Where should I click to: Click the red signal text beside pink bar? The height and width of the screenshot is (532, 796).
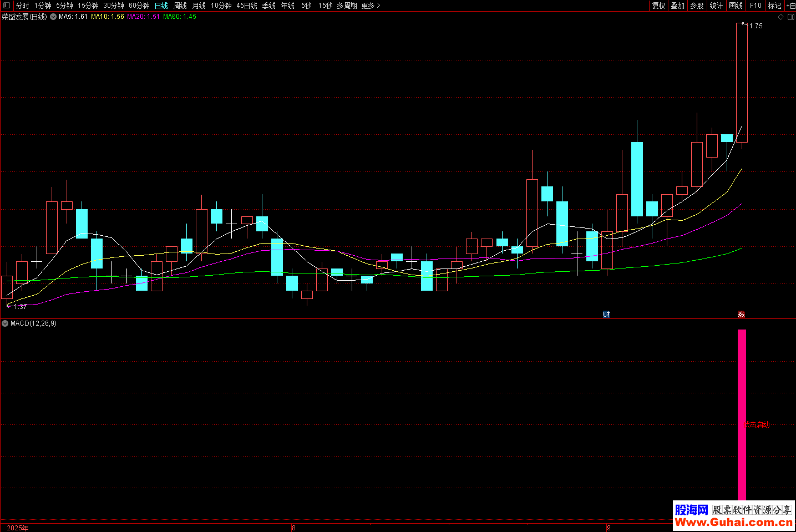coord(757,425)
